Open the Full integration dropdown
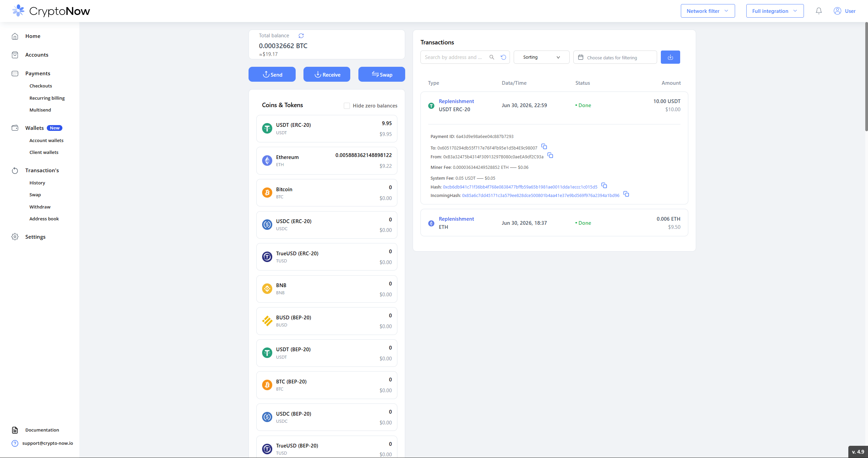The image size is (868, 458). pos(775,11)
